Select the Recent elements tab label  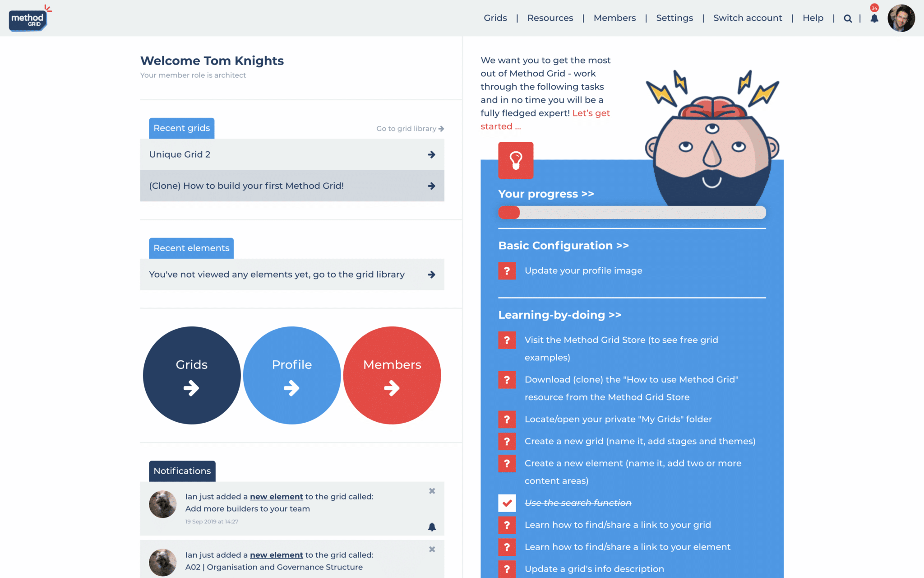(191, 248)
